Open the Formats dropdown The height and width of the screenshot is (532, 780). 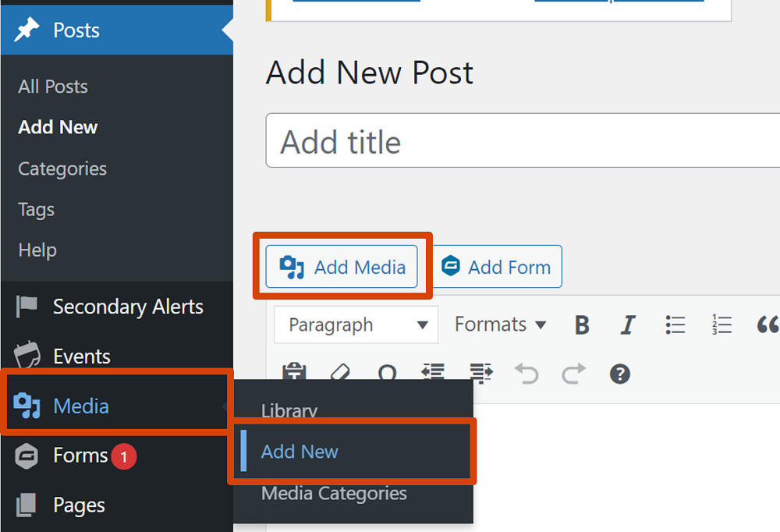tap(501, 325)
